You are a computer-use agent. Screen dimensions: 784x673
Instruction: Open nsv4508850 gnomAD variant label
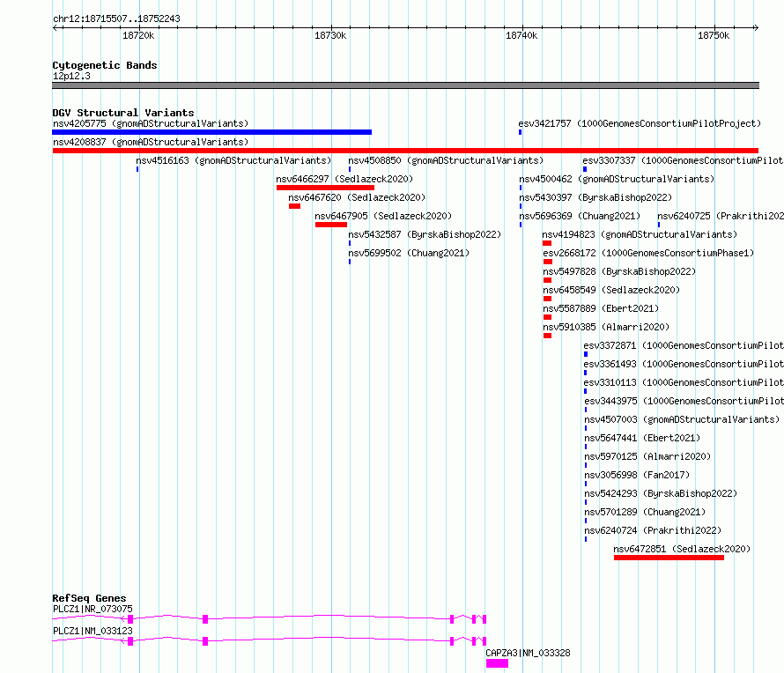[446, 160]
